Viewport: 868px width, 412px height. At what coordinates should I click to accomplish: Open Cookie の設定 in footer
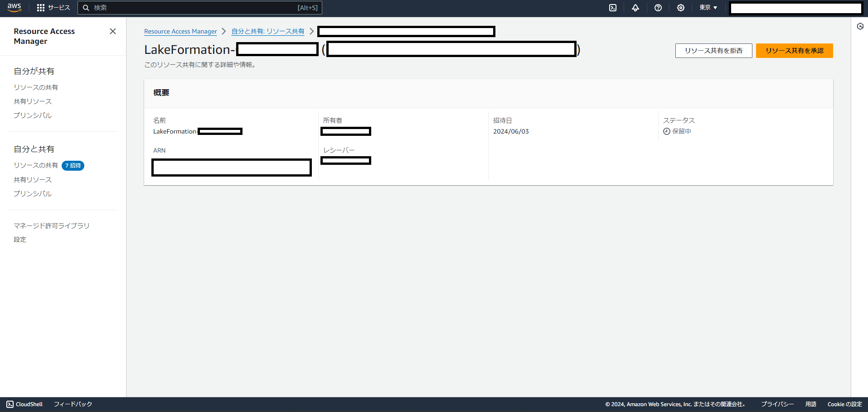[x=845, y=404]
